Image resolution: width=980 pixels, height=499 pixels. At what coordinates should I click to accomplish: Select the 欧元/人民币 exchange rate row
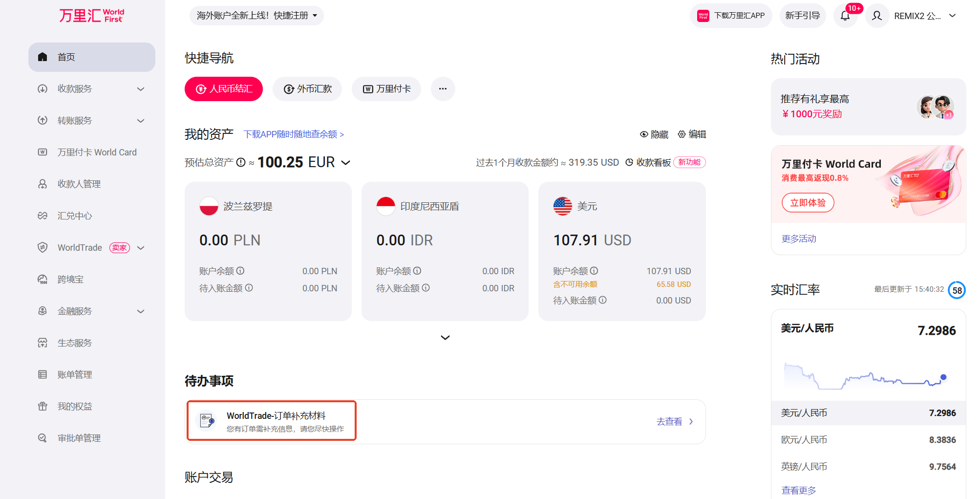click(x=868, y=440)
